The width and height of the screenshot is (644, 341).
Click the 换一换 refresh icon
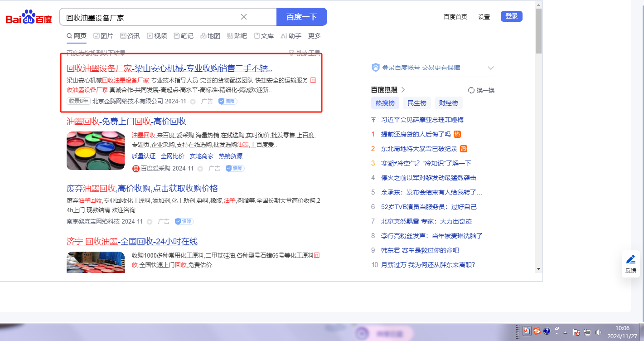(x=471, y=90)
